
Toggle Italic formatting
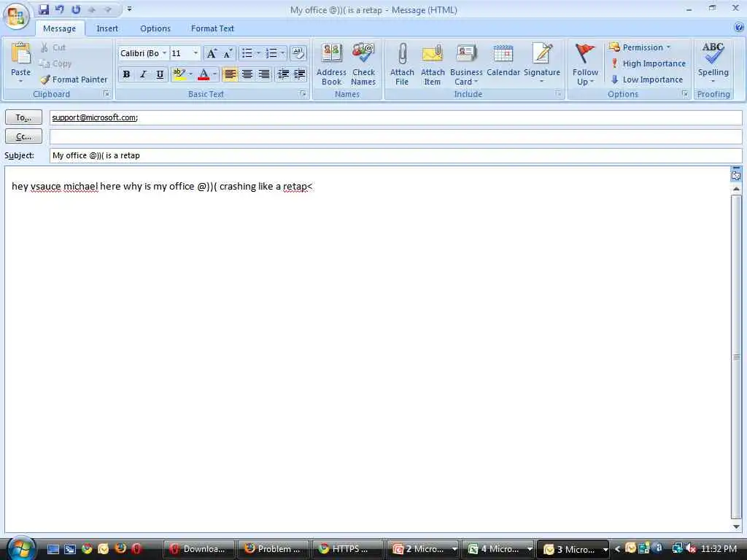143,74
